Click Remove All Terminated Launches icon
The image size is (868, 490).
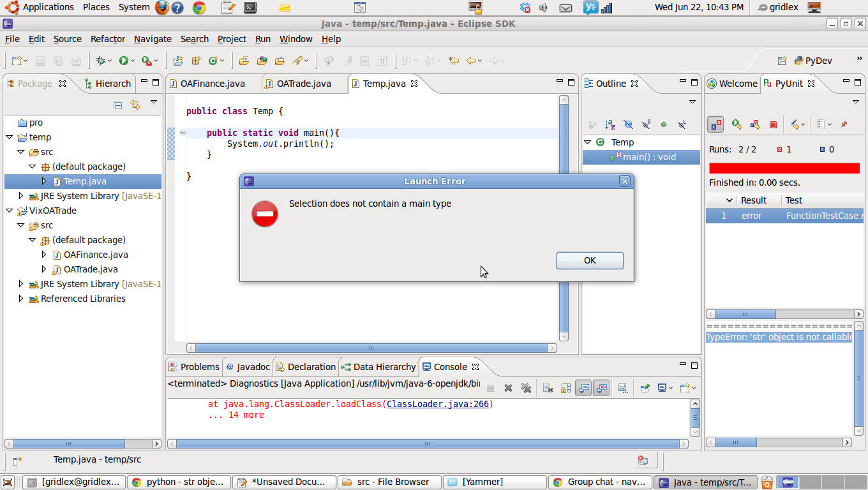coord(526,387)
